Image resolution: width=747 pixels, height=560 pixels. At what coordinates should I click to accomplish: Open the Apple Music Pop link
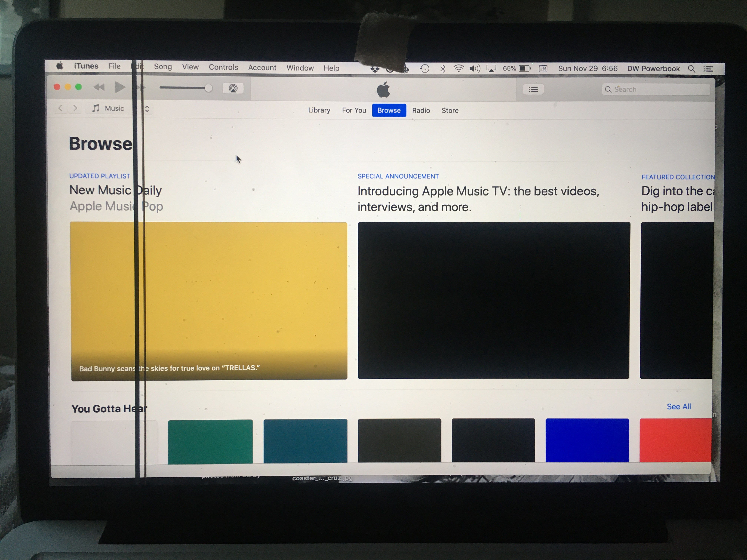[x=116, y=206]
